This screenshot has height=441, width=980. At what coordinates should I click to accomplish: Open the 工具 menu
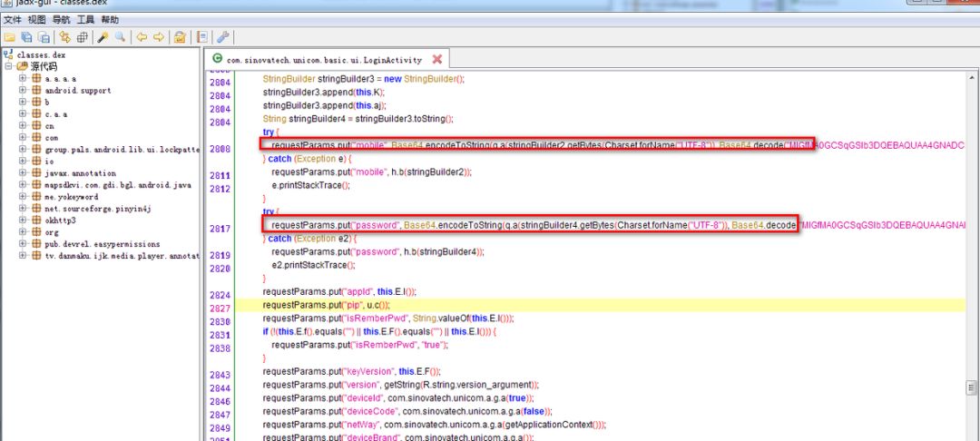click(85, 19)
